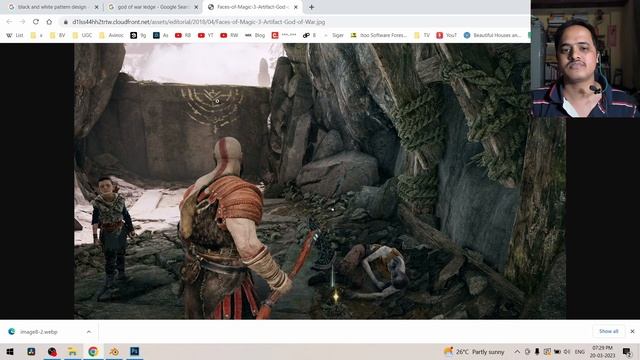Focus the cloudfront.net address bar URL
640x360 pixels.
199,22
